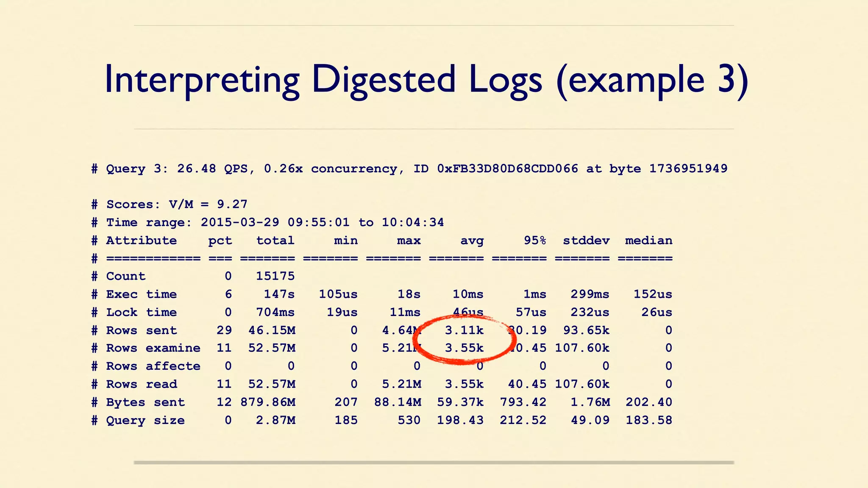Click the 'stddev' column header
868x488 pixels.
pyautogui.click(x=586, y=241)
